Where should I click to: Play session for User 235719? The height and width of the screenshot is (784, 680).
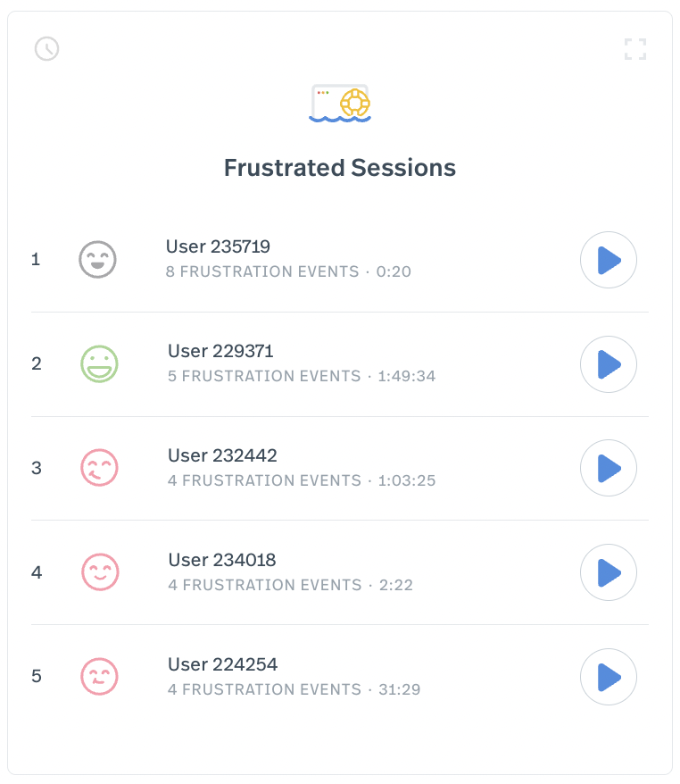pos(608,260)
